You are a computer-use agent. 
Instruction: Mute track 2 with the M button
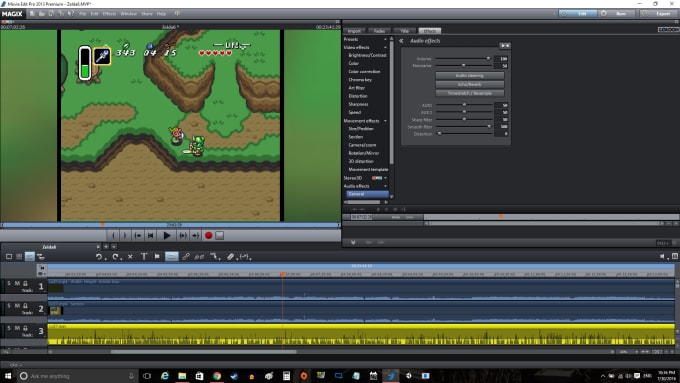click(17, 306)
